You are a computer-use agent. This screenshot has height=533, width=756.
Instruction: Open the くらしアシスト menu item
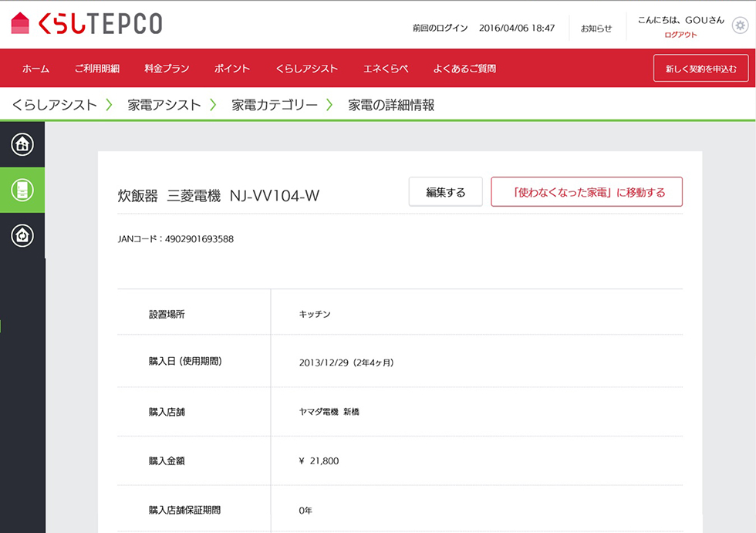[307, 69]
